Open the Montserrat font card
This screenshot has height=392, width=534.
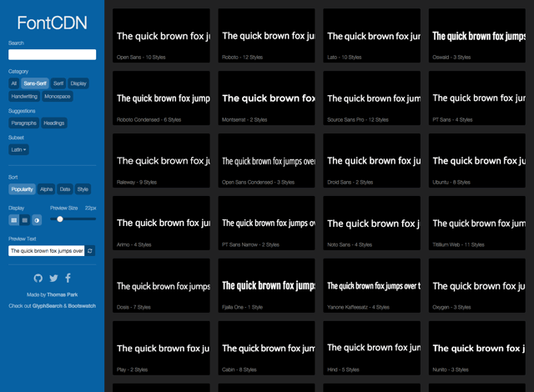(267, 98)
